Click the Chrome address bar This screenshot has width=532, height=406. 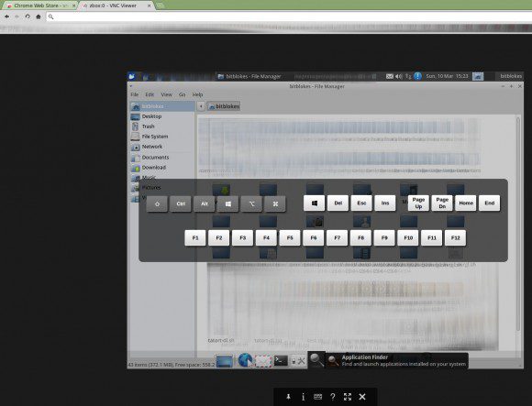pos(288,16)
